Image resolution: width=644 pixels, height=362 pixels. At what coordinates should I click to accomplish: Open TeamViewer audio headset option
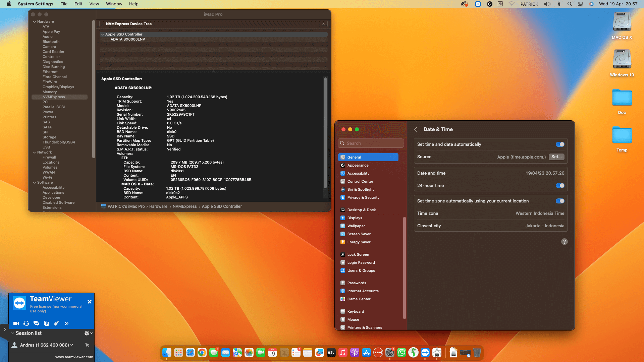click(26, 323)
